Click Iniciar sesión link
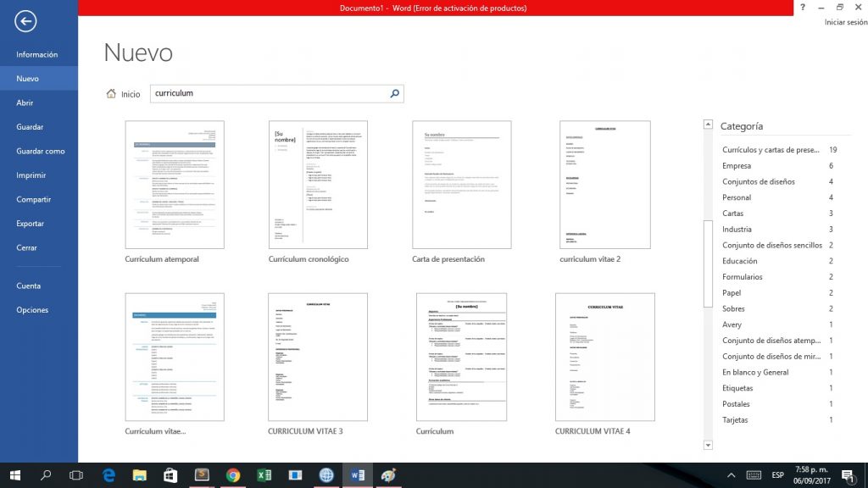Image resolution: width=868 pixels, height=488 pixels. coord(846,22)
